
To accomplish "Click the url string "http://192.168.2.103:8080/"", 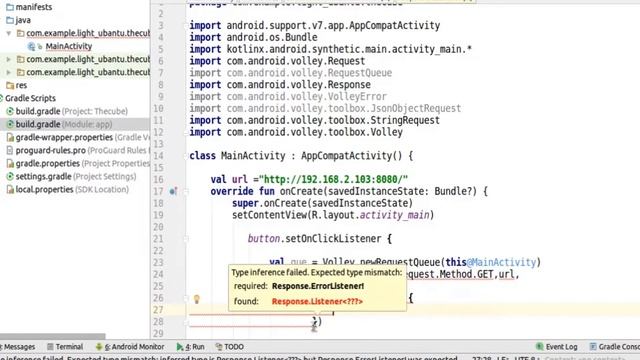I will click(x=333, y=179).
